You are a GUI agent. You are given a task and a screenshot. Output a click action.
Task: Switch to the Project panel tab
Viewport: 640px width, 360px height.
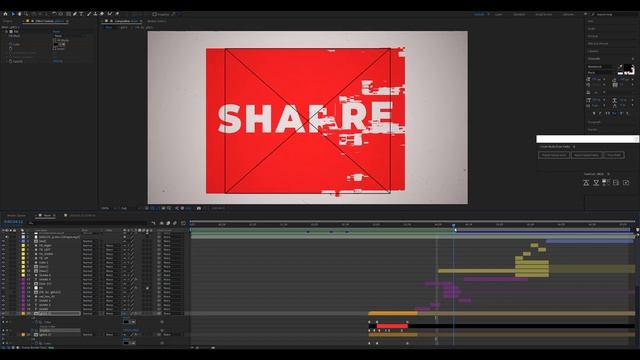click(x=8, y=21)
